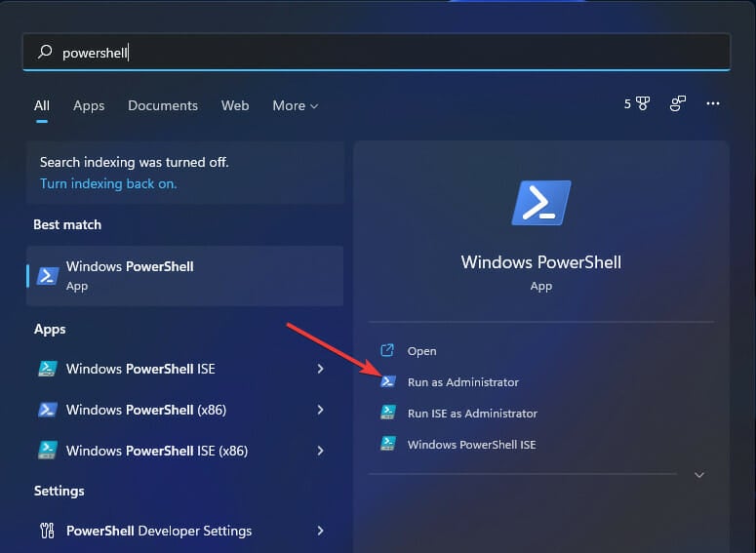Click the Settings section heading
Screen dimensions: 756x553
point(60,491)
